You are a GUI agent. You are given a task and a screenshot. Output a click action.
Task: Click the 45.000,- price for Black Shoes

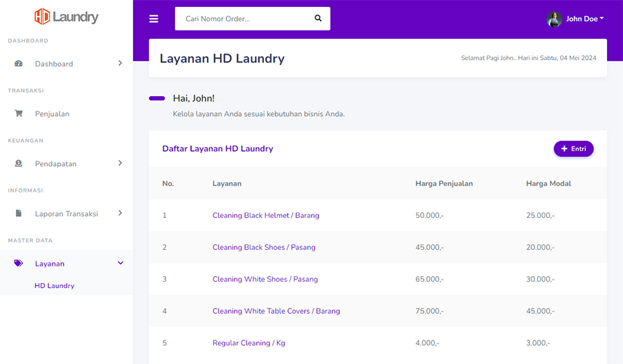coord(429,247)
